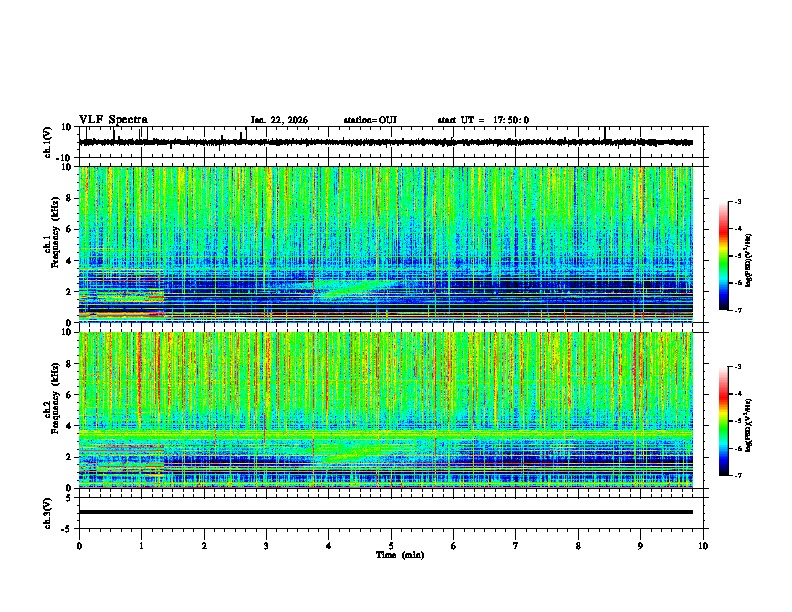Click the rising tone in ch.2 spectrogram near minute 4
792x612 pixels.
coord(356,451)
